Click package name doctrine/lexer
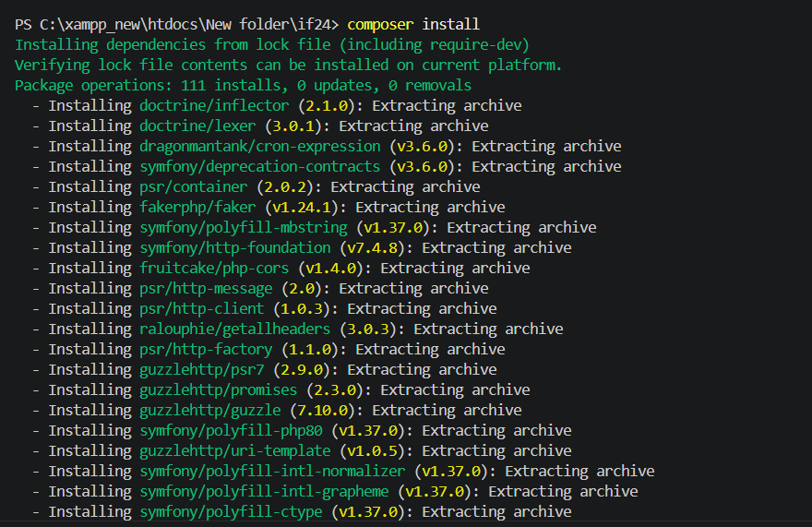The height and width of the screenshot is (527, 812). tap(197, 126)
